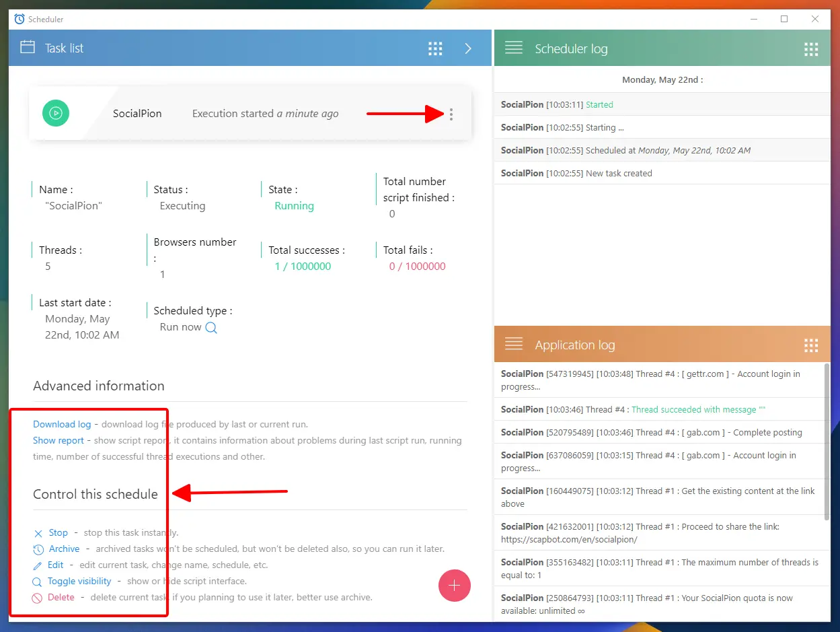
Task: Open the grid menu in Task list header
Action: (x=435, y=48)
